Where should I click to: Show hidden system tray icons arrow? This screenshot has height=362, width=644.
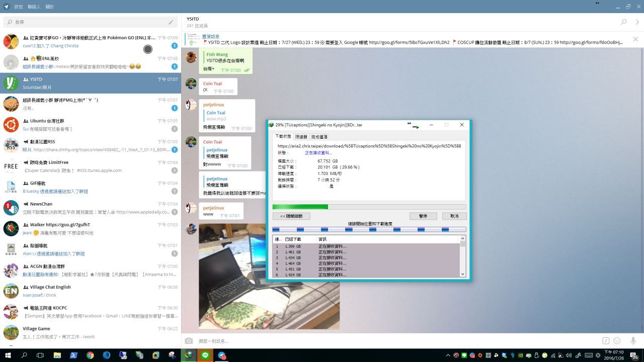(x=448, y=355)
